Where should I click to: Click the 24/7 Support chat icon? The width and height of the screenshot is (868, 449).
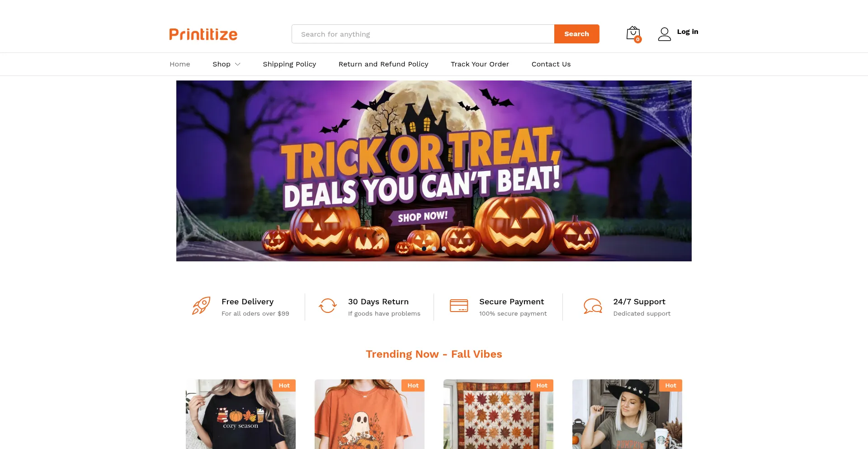[593, 306]
